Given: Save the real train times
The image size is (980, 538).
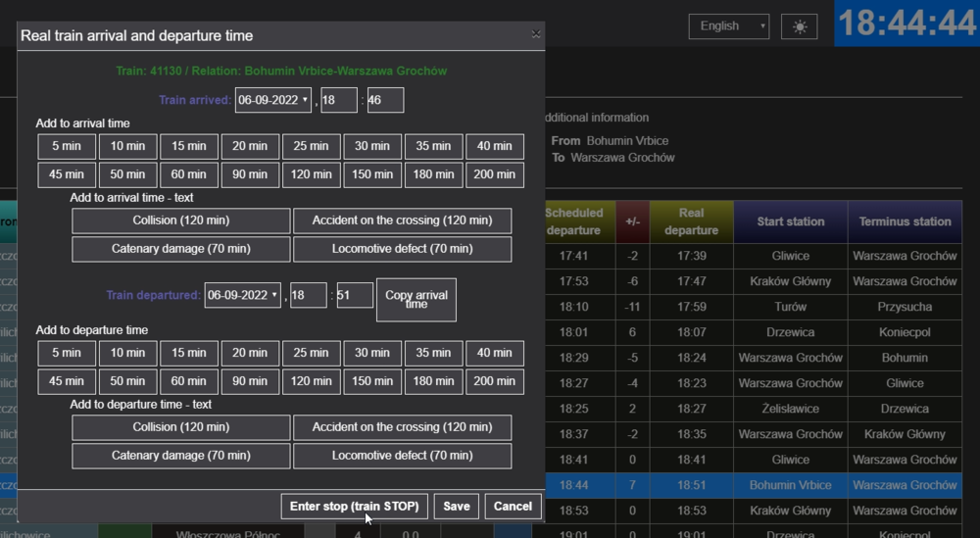Looking at the screenshot, I should 457,506.
